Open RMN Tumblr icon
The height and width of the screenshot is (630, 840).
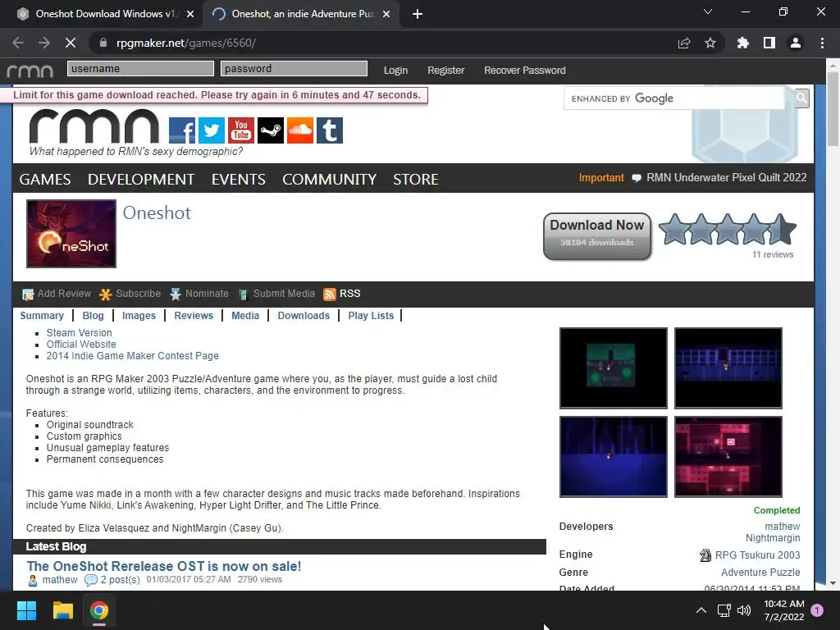(x=330, y=130)
